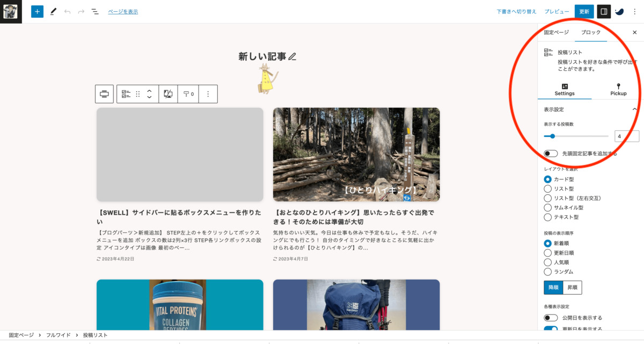Click 下書きへ切り替え to revert to draft

[x=516, y=11]
